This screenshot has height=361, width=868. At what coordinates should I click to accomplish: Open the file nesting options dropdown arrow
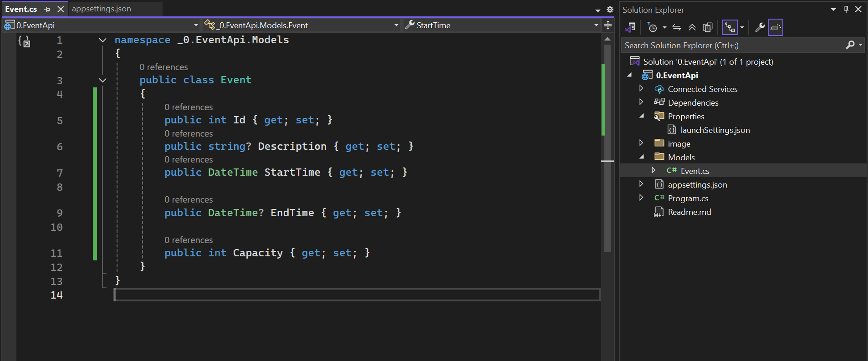742,27
